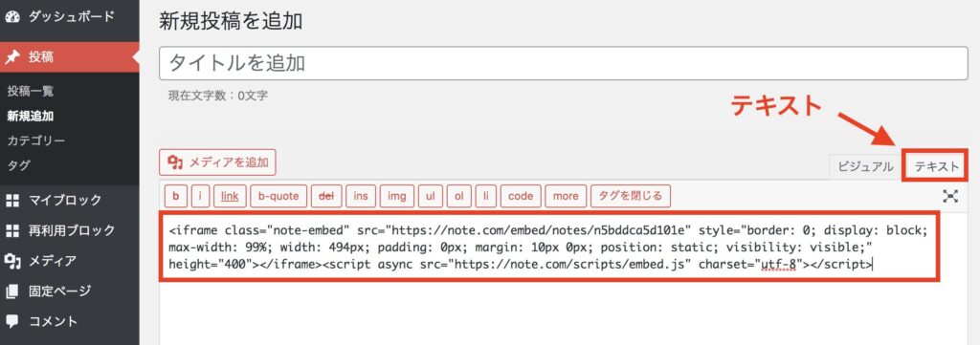Screen dimensions: 980x345
Task: Select the Posts pin icon
Action: (12, 57)
